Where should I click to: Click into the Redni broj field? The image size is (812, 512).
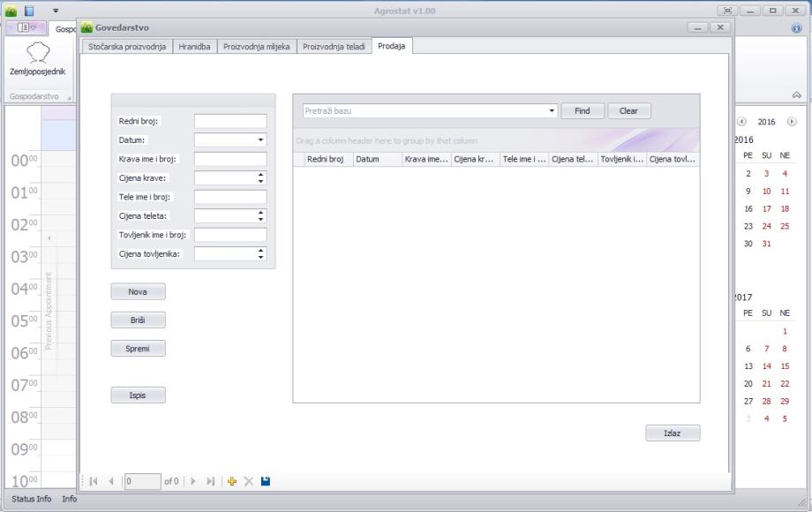229,121
